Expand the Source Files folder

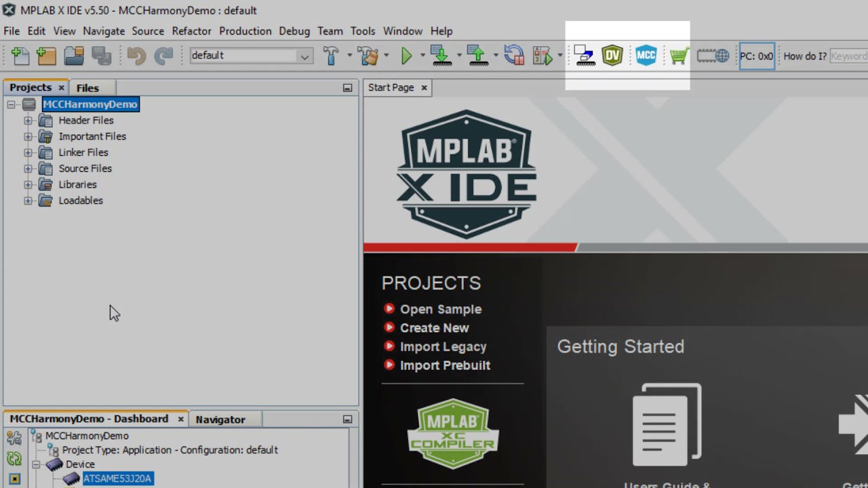click(28, 169)
